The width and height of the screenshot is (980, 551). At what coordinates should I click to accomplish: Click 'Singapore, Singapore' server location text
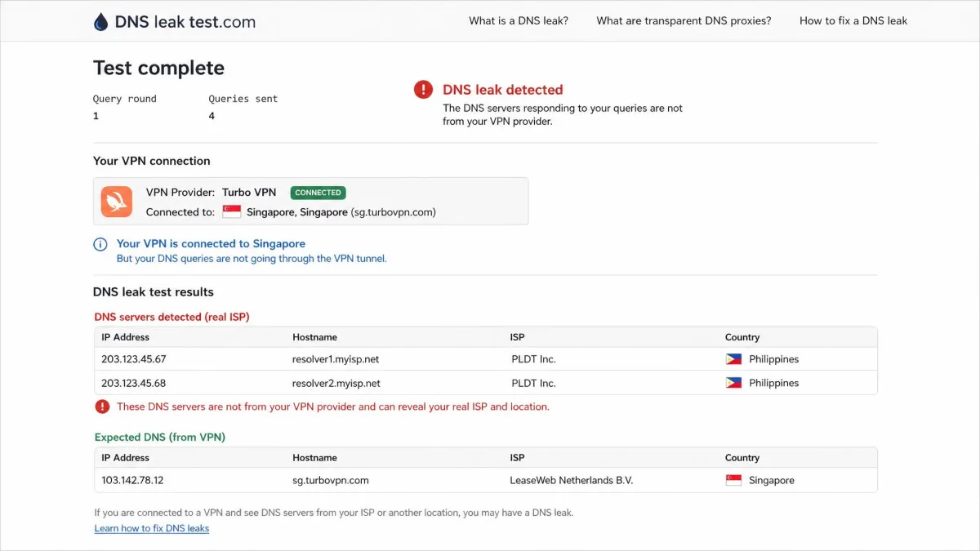297,212
